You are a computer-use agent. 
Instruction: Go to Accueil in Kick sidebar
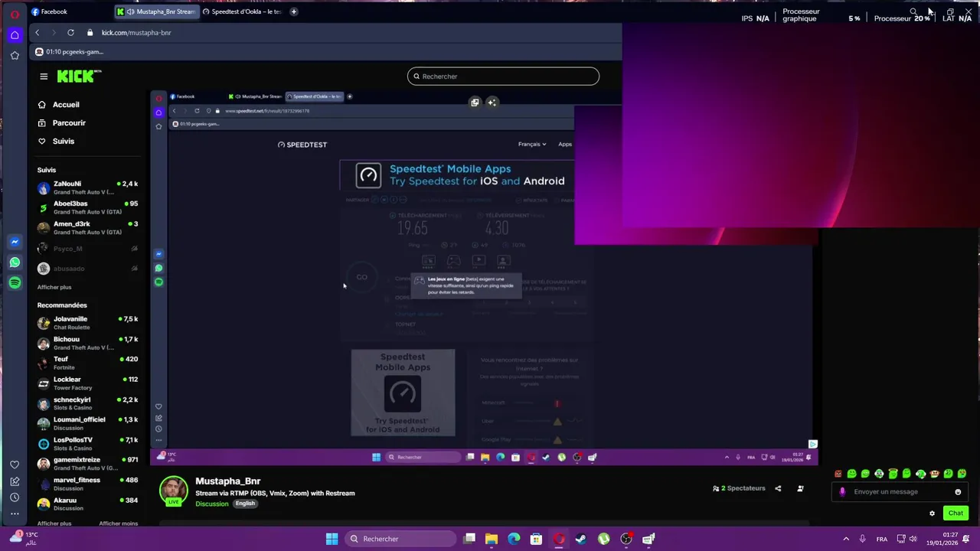[x=66, y=105]
